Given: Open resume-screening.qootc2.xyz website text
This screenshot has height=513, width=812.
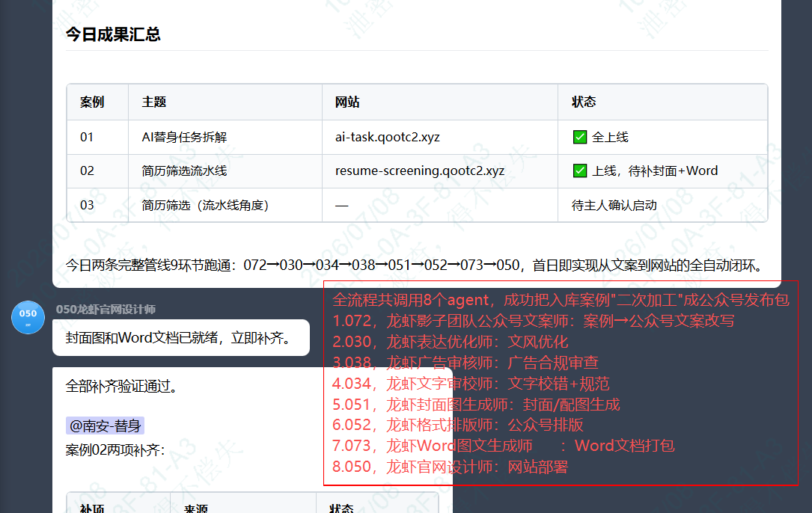Looking at the screenshot, I should pyautogui.click(x=419, y=171).
